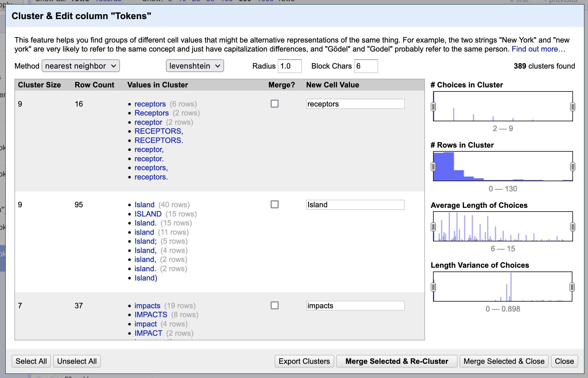The image size is (588, 378).
Task: Click the 'Island;' value with 5 rows
Action: click(145, 241)
